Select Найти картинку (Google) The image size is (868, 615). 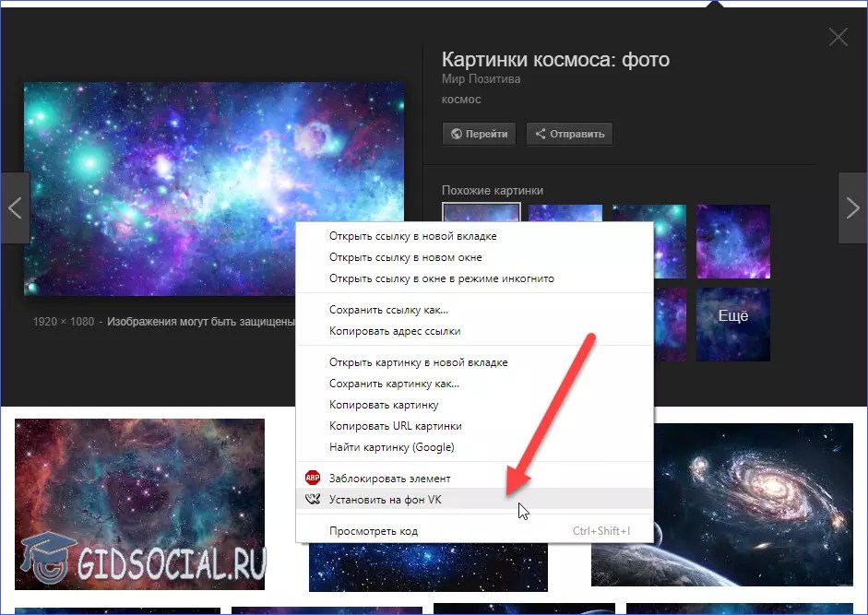click(x=391, y=447)
